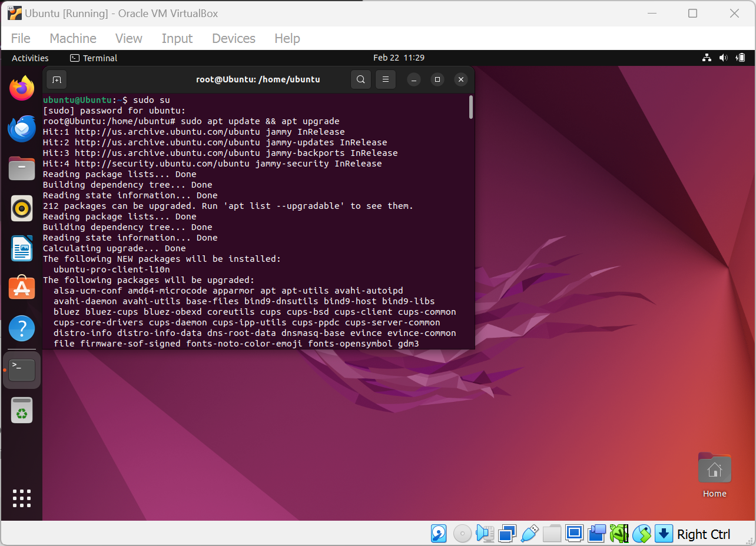Click the audio status icon in VirtualBox
The width and height of the screenshot is (756, 546).
(485, 534)
